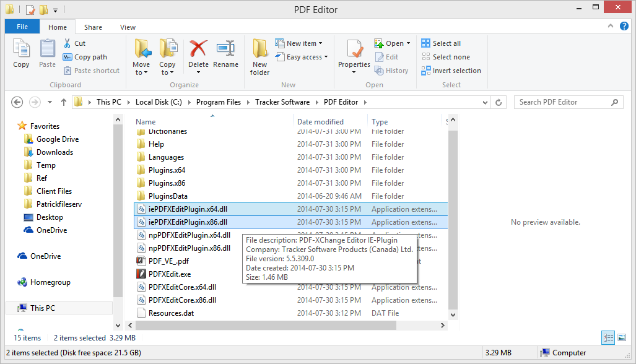Select Desktop in the navigation pane
The image size is (636, 364).
43,217
